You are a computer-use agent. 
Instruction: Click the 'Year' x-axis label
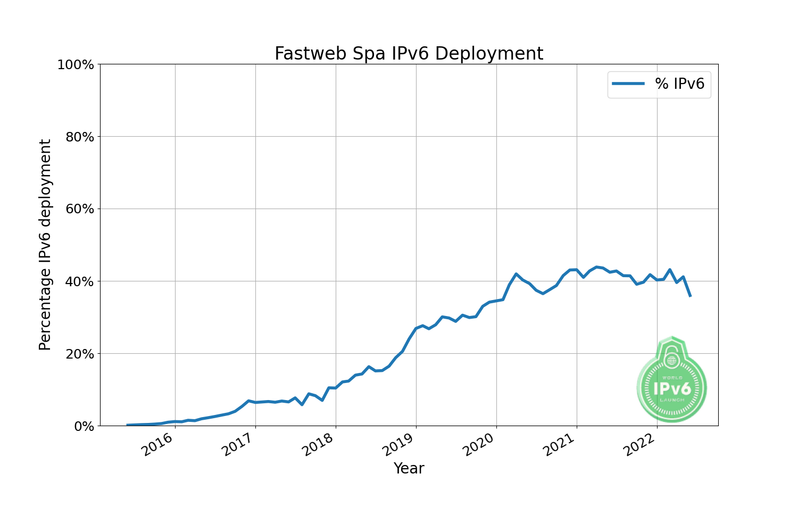pyautogui.click(x=409, y=468)
